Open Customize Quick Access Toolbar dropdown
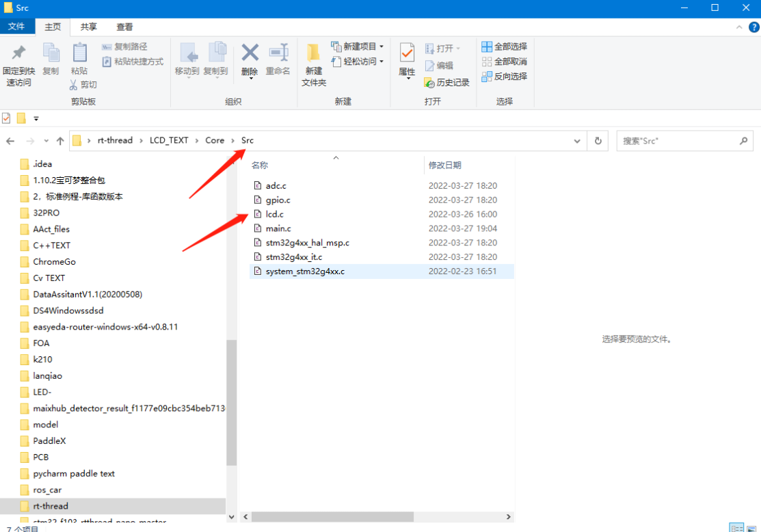The image size is (761, 532). pos(36,118)
